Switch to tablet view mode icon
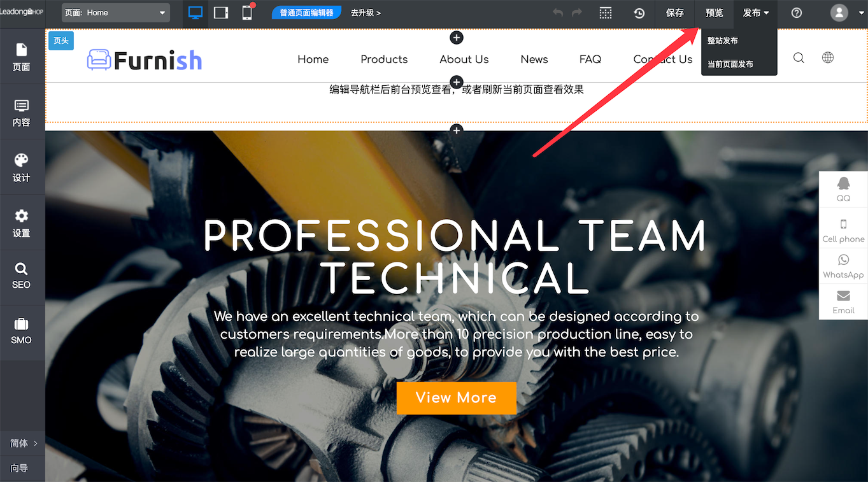 221,13
